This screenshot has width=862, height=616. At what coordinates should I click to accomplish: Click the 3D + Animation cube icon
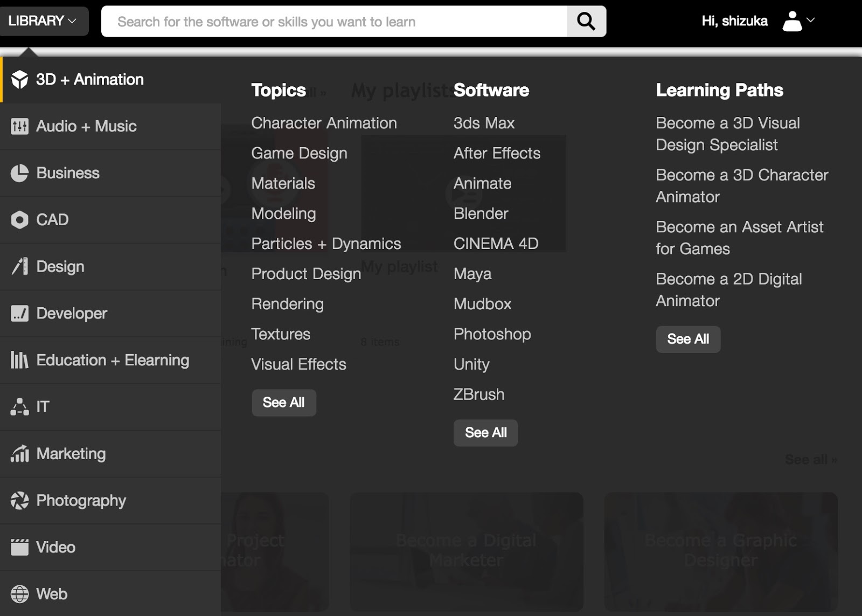tap(20, 79)
